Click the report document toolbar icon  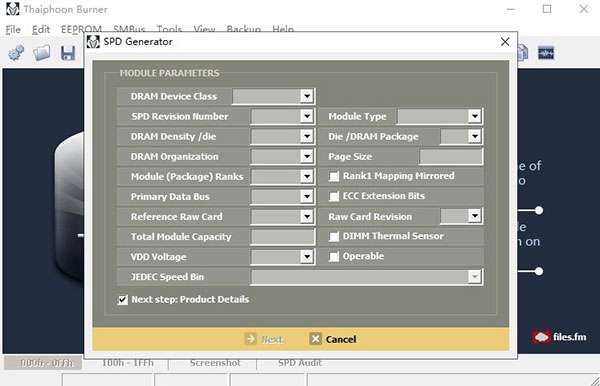click(522, 53)
